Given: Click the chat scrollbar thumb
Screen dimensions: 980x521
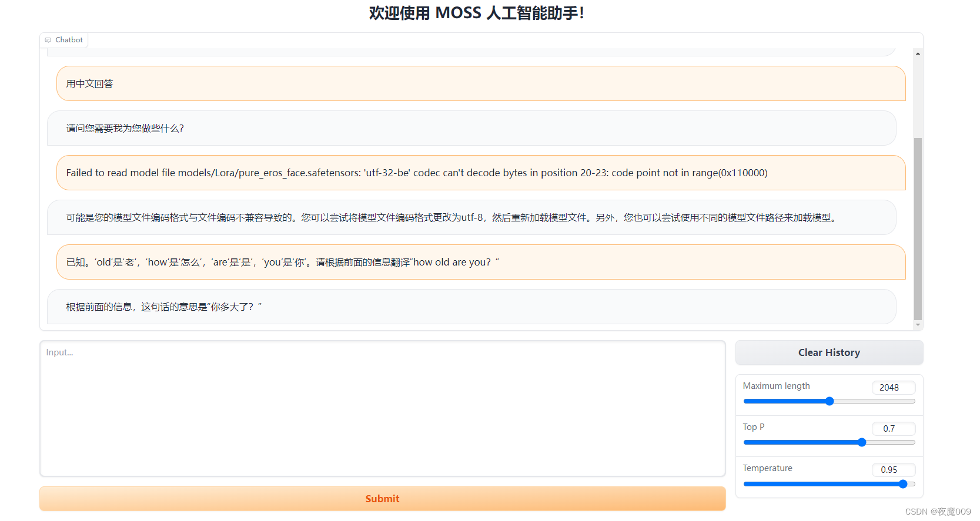Looking at the screenshot, I should [x=918, y=229].
